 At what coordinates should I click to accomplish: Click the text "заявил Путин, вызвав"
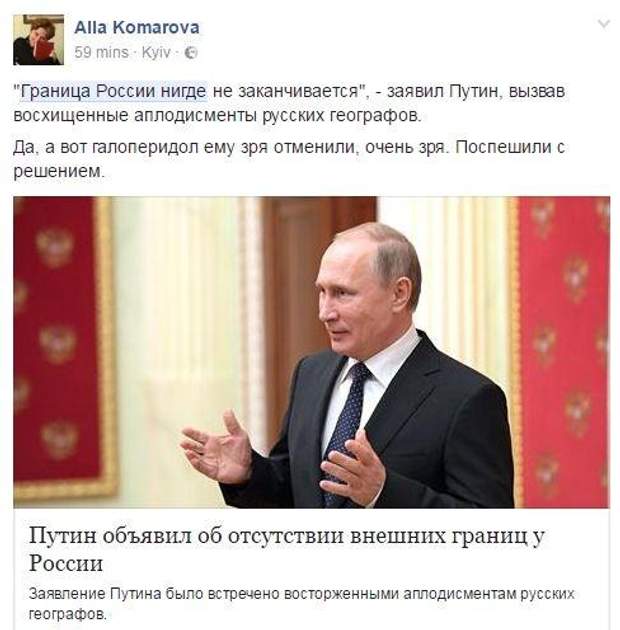tap(476, 91)
